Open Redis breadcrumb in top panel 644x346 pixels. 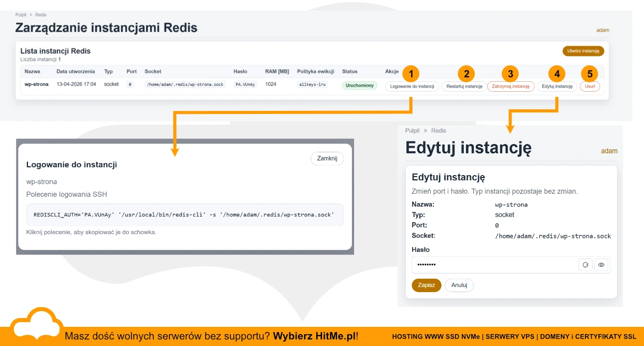pos(41,15)
